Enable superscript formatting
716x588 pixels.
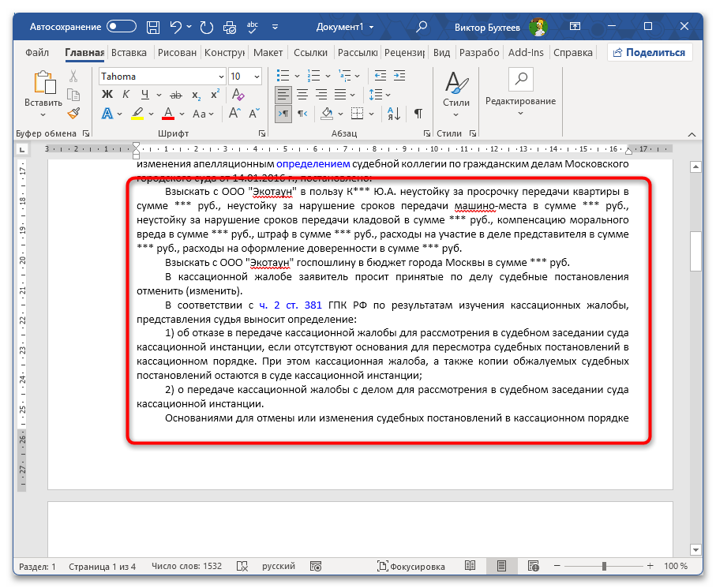215,94
